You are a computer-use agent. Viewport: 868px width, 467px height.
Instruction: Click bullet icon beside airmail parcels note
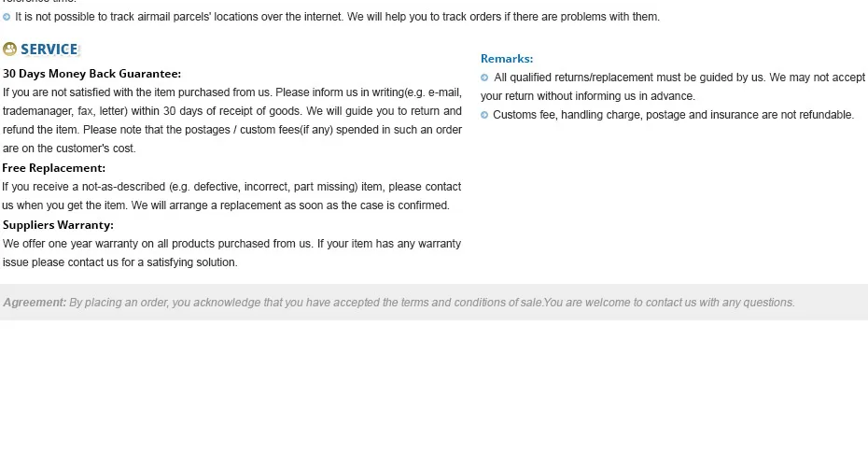click(x=7, y=17)
